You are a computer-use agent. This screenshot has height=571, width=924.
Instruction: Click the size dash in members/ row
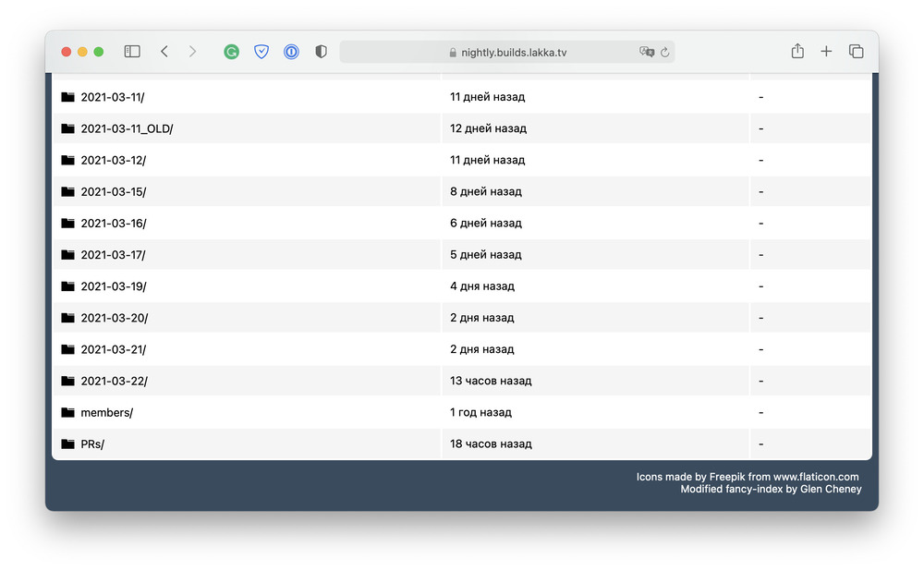pyautogui.click(x=760, y=412)
